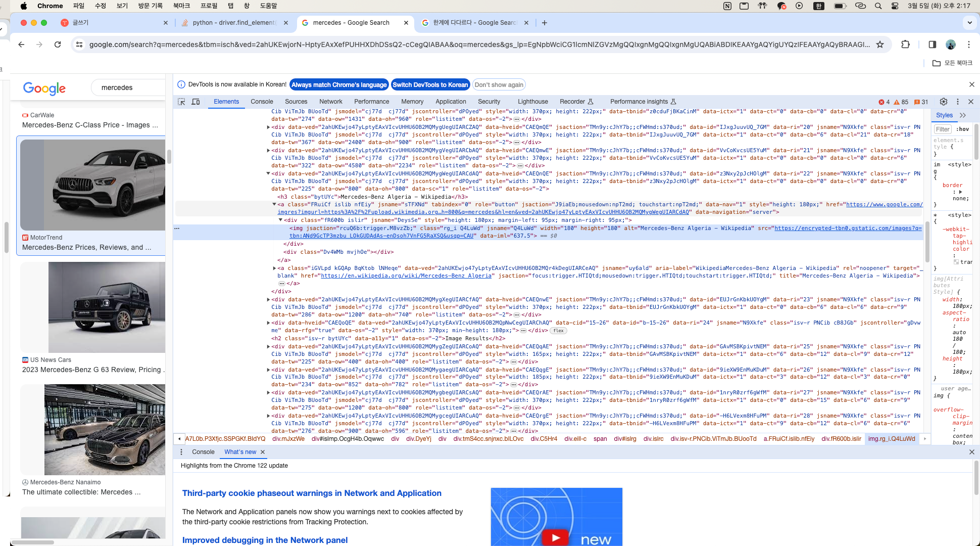The width and height of the screenshot is (980, 546).
Task: Open the console drawer kebab menu
Action: [x=181, y=452]
